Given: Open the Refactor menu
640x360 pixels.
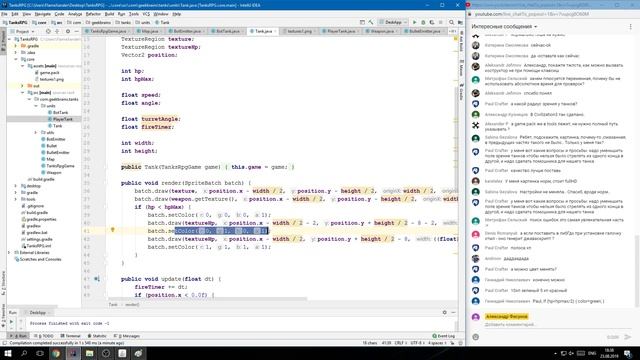Looking at the screenshot, I should tap(93, 14).
